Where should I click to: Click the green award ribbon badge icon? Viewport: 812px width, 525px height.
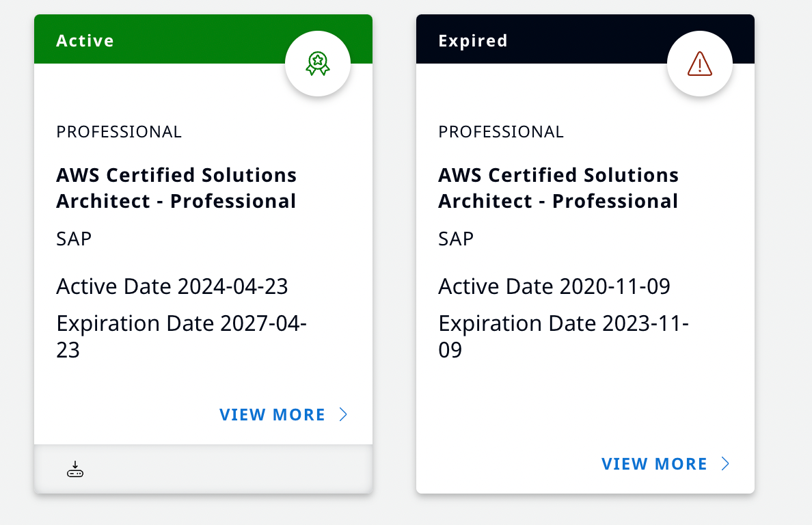pos(317,64)
